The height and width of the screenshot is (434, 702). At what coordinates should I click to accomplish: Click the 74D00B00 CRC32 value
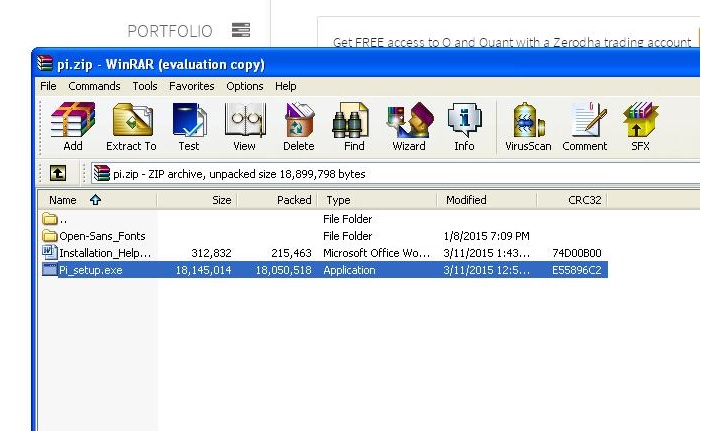[577, 253]
